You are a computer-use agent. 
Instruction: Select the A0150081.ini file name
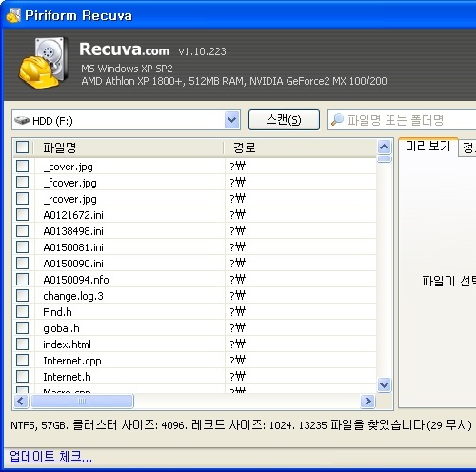(73, 247)
